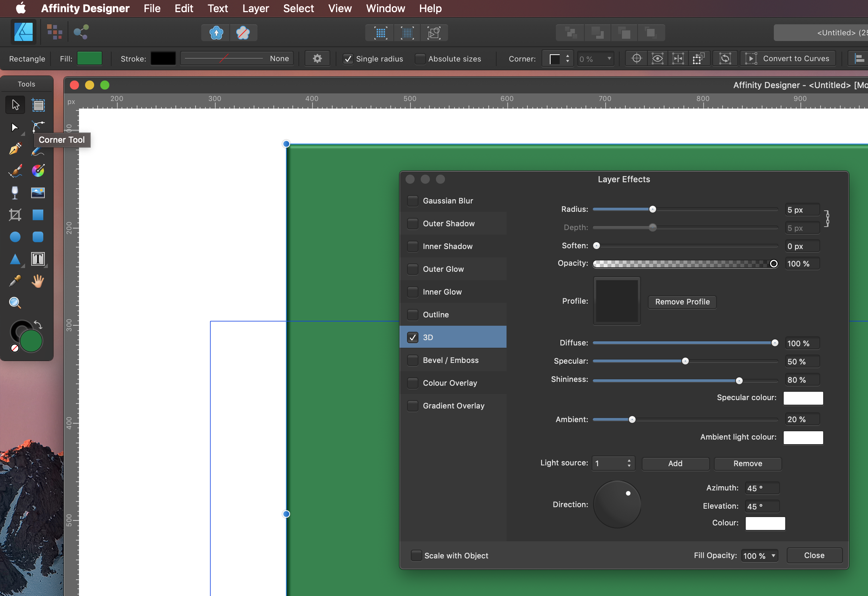Click the Azimuth value field
This screenshot has width=868, height=596.
coord(762,488)
